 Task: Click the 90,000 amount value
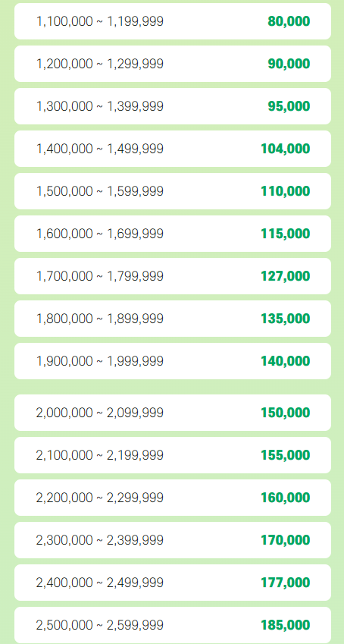pos(289,64)
